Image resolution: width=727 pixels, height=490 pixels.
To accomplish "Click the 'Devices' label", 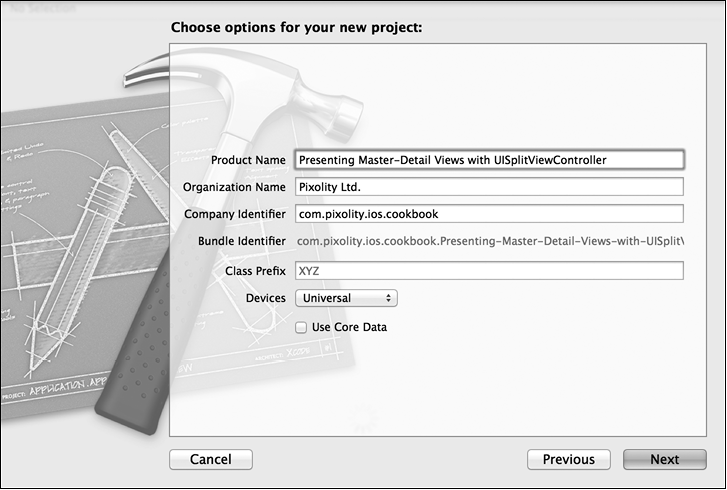I will (266, 298).
